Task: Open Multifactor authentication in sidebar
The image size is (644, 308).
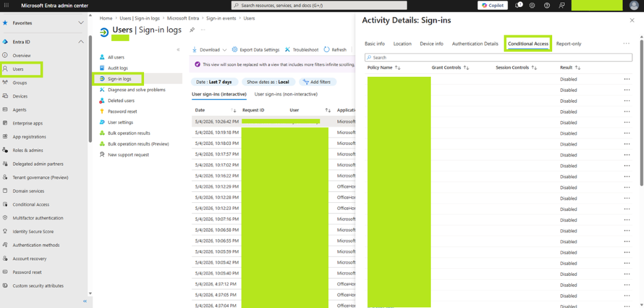Action: [38, 218]
